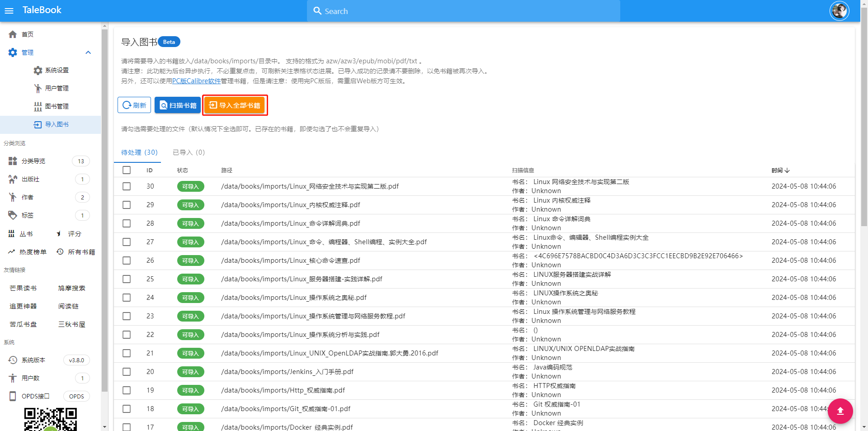The image size is (868, 431).
Task: Collapse the 管理 menu chevron
Action: point(88,52)
